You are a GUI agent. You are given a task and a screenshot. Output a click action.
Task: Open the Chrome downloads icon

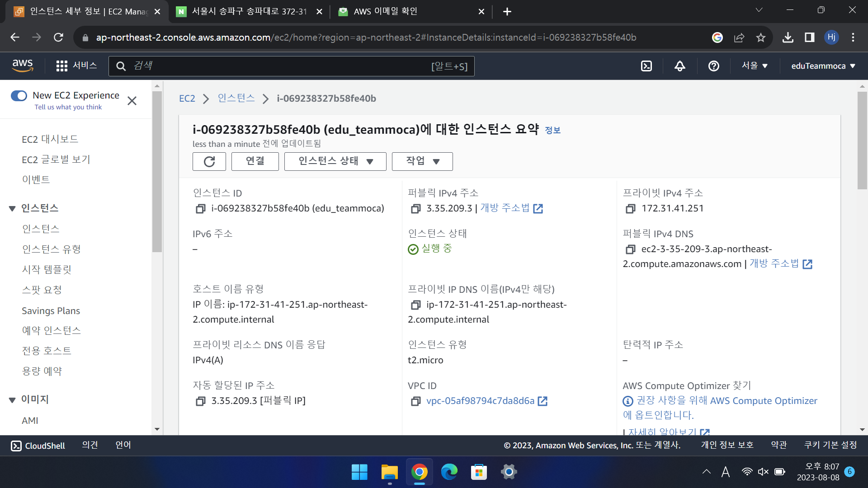point(788,38)
